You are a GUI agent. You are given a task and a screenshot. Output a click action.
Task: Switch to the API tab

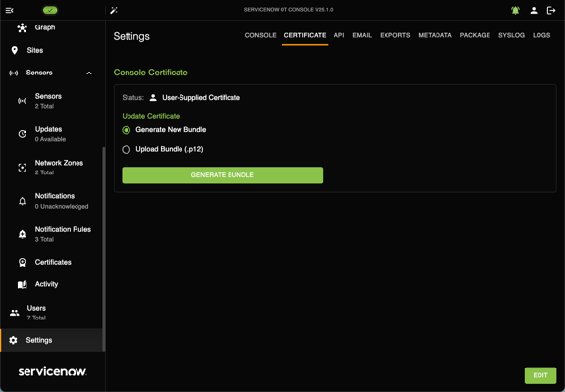click(x=339, y=35)
